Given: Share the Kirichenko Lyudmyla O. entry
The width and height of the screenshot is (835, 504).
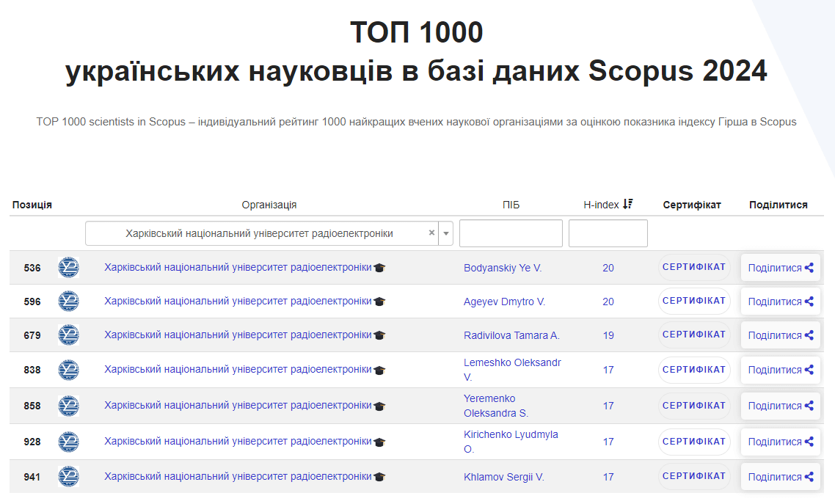Looking at the screenshot, I should click(780, 442).
